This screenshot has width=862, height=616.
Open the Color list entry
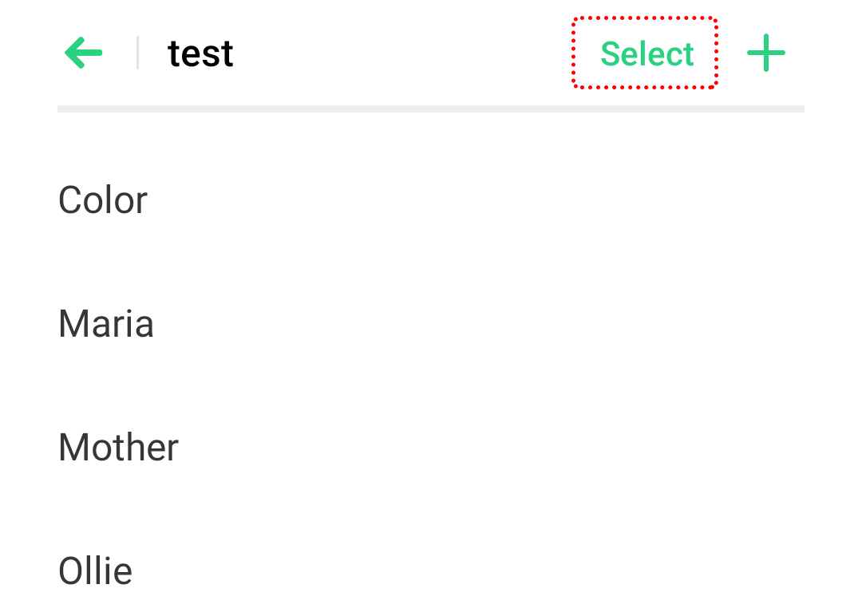click(x=103, y=200)
